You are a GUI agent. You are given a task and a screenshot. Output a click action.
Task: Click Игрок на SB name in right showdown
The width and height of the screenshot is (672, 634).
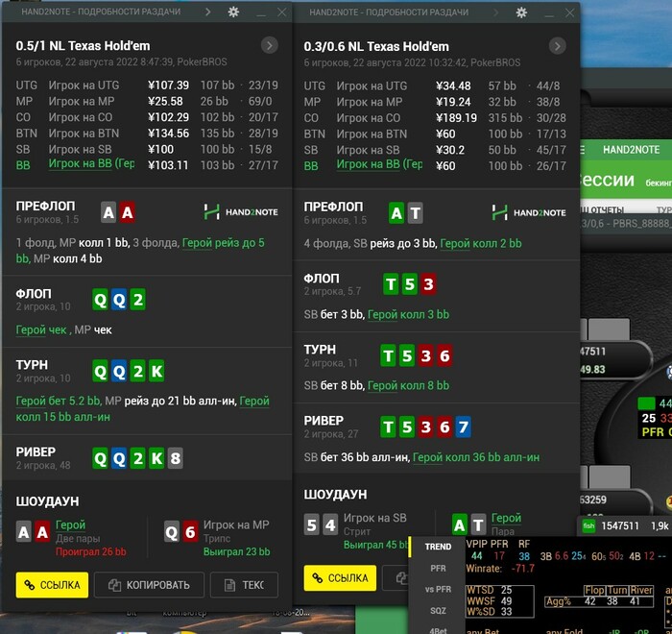[x=375, y=518]
